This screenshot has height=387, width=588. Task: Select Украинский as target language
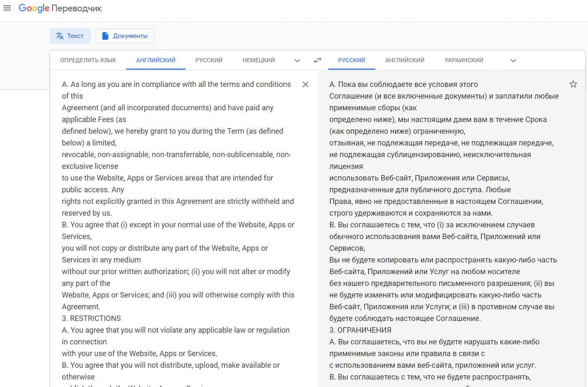click(464, 60)
